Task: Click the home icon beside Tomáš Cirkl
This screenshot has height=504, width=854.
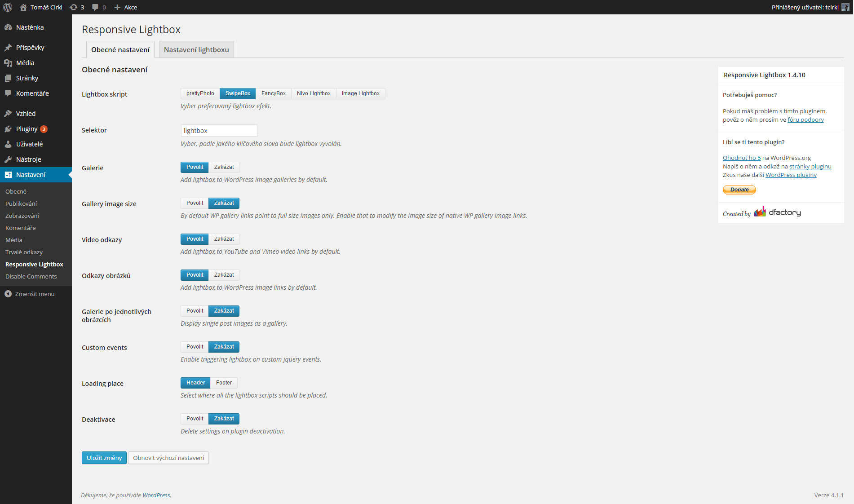Action: pos(23,7)
